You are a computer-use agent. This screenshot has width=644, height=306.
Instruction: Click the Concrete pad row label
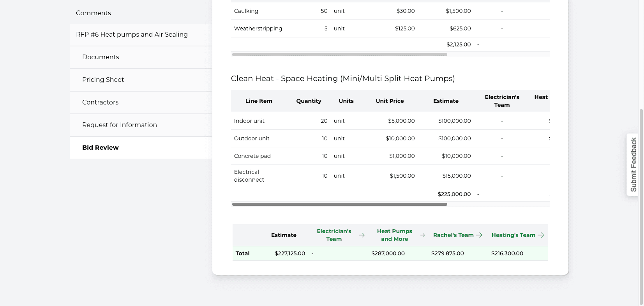tap(252, 156)
